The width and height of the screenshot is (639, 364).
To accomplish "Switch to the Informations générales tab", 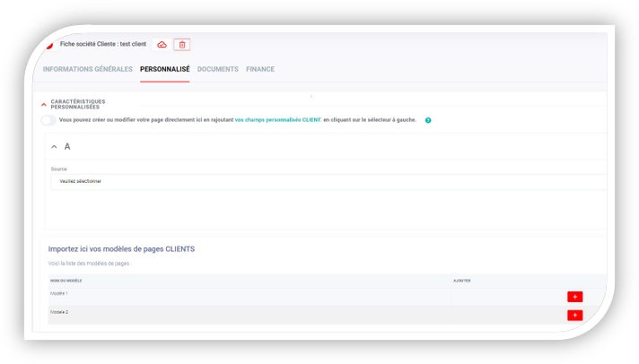I will 88,69.
